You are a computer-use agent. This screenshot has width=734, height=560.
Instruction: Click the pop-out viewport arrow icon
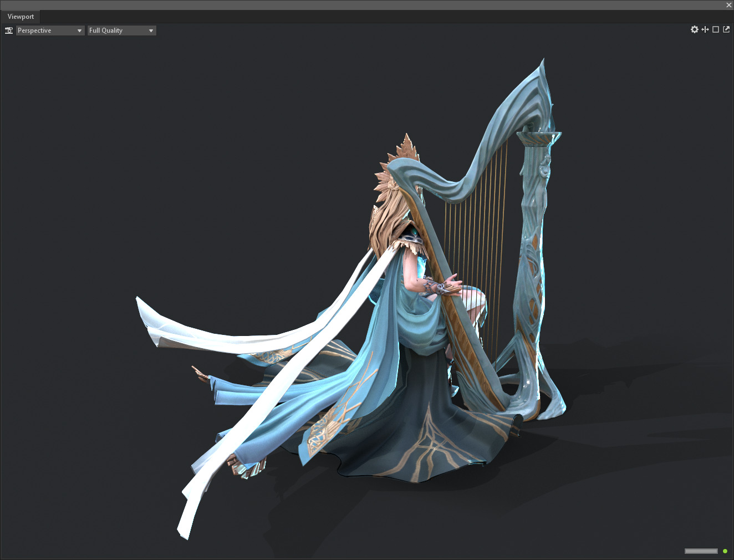pyautogui.click(x=726, y=29)
